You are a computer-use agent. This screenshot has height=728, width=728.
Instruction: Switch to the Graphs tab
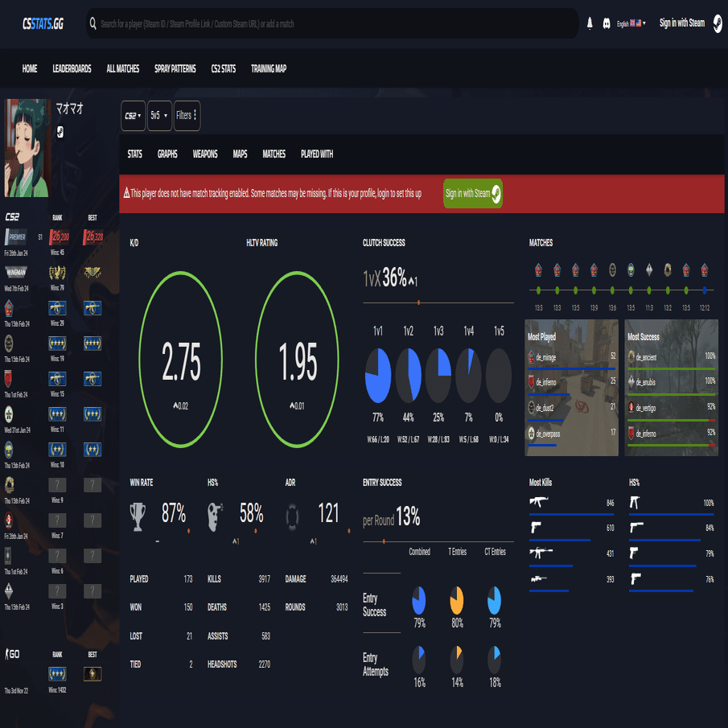(167, 154)
